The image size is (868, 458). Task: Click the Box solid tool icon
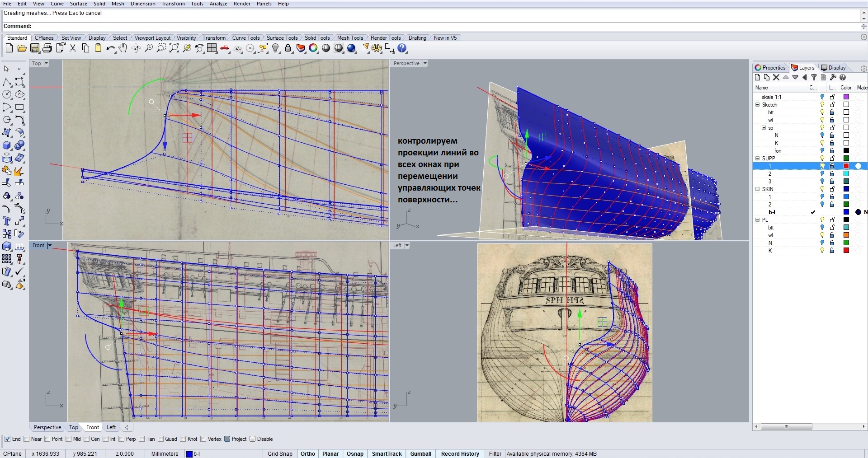pos(7,145)
